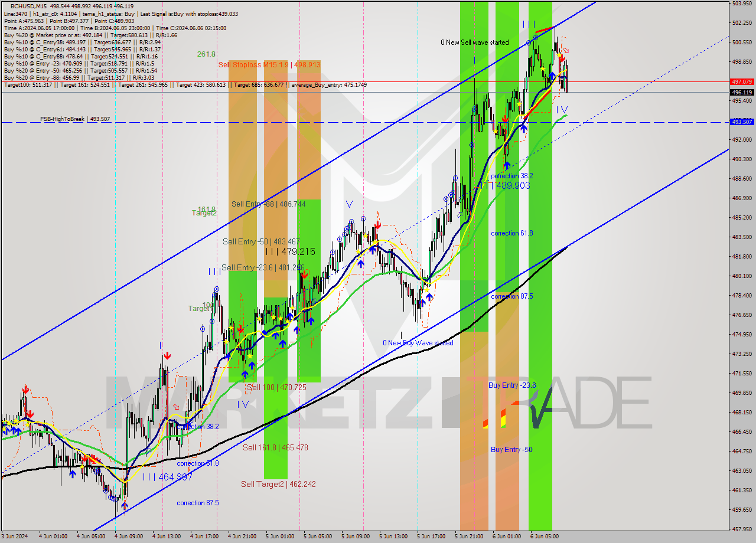Click the '5 Jun 01:00' time axis label
Image resolution: width=756 pixels, height=543 pixels.
pyautogui.click(x=279, y=537)
